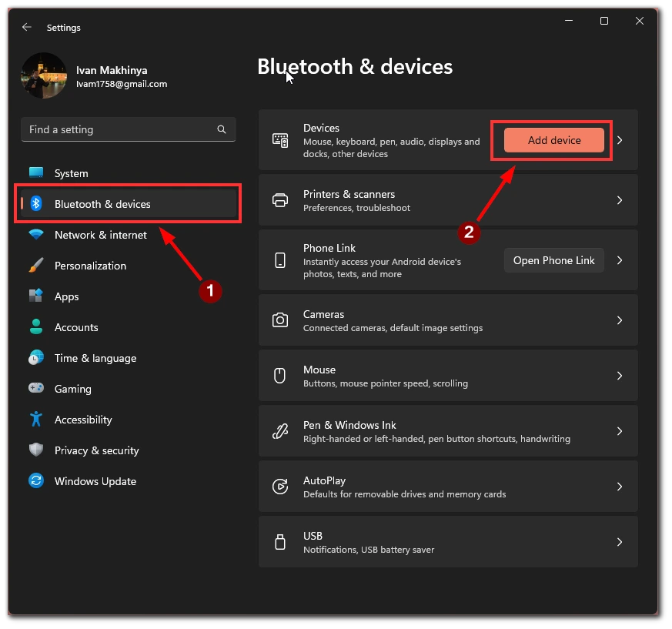This screenshot has width=672, height=629.
Task: Open Gaming settings
Action: (129, 389)
